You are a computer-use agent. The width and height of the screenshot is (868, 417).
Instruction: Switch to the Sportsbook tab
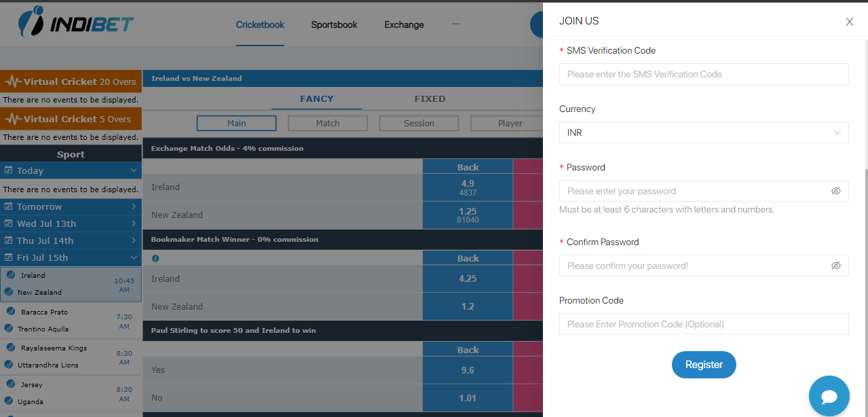click(334, 24)
